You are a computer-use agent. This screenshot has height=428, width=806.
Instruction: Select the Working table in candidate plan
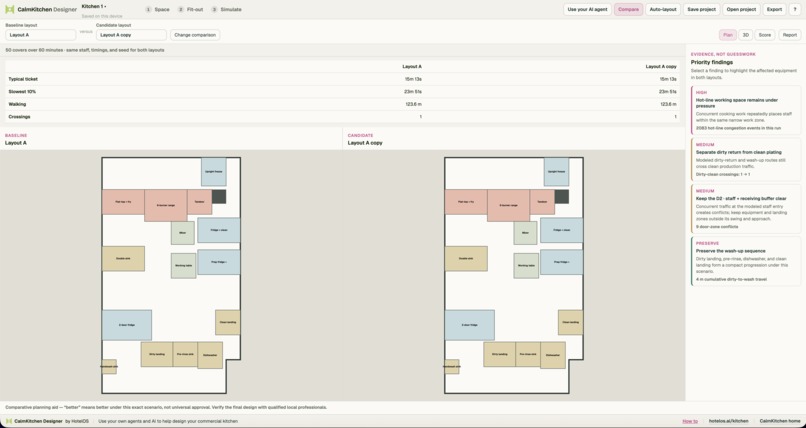(526, 266)
